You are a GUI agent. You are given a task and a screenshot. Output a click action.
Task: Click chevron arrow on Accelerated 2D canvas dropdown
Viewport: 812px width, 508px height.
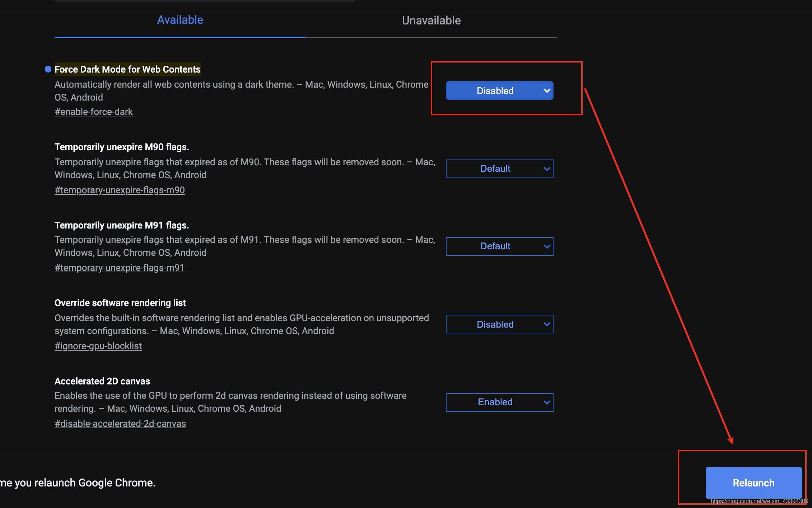(x=547, y=402)
